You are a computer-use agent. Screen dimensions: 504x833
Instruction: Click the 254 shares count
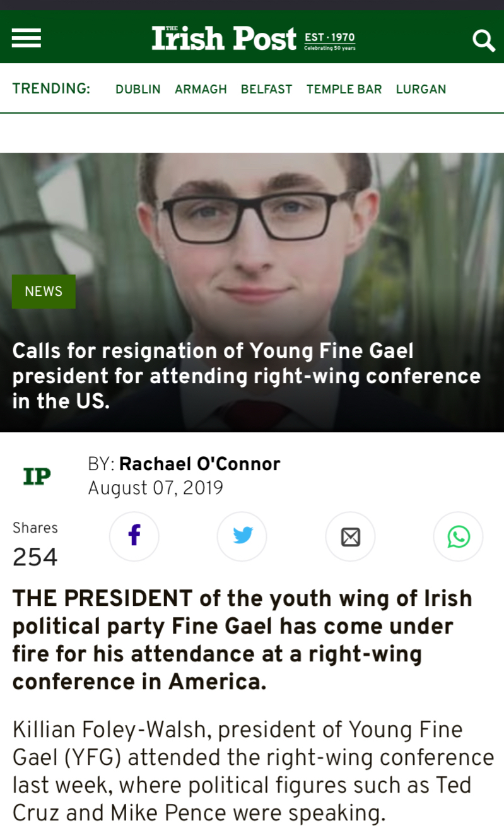(35, 557)
